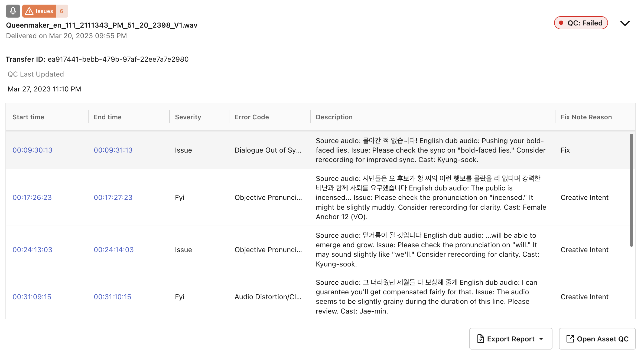Click Creative Intent in the 00:24:13:03 row
This screenshot has height=356, width=644.
[x=584, y=250]
